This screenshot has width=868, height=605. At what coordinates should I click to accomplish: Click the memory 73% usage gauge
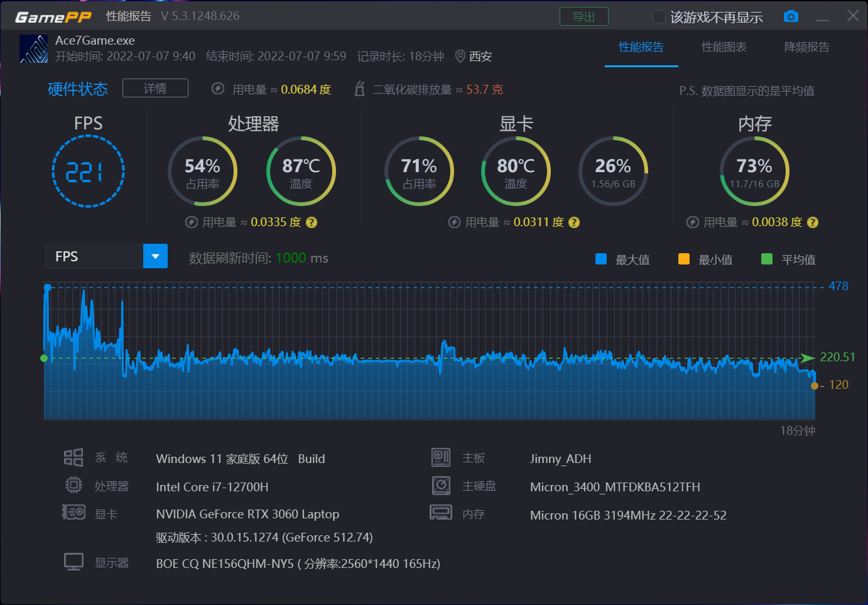tap(754, 171)
